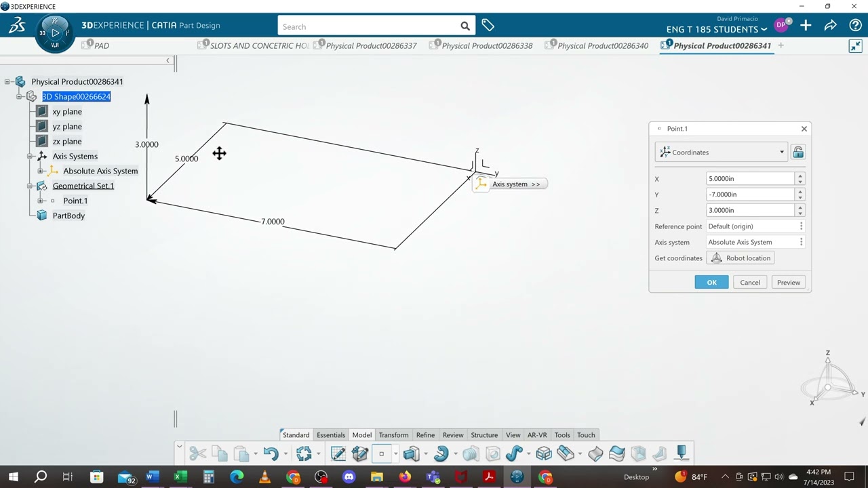Click the share arrow icon
The image size is (868, 488).
click(831, 26)
